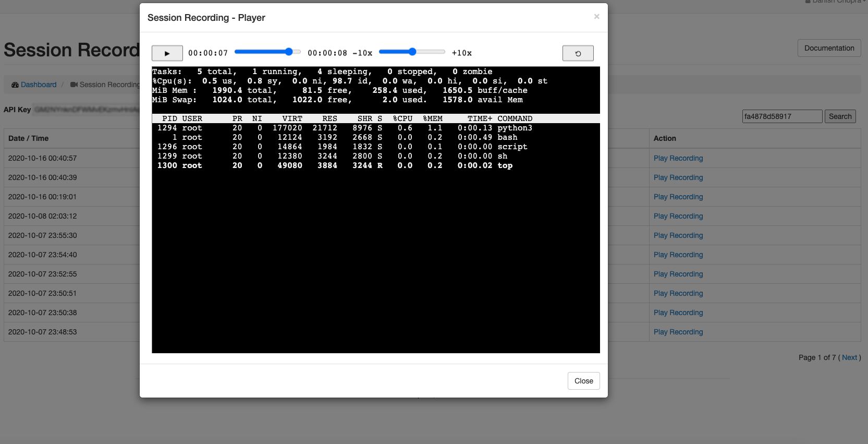This screenshot has height=444, width=868.
Task: Play Recording for 2020-10-16 00:19:01
Action: [x=678, y=197]
